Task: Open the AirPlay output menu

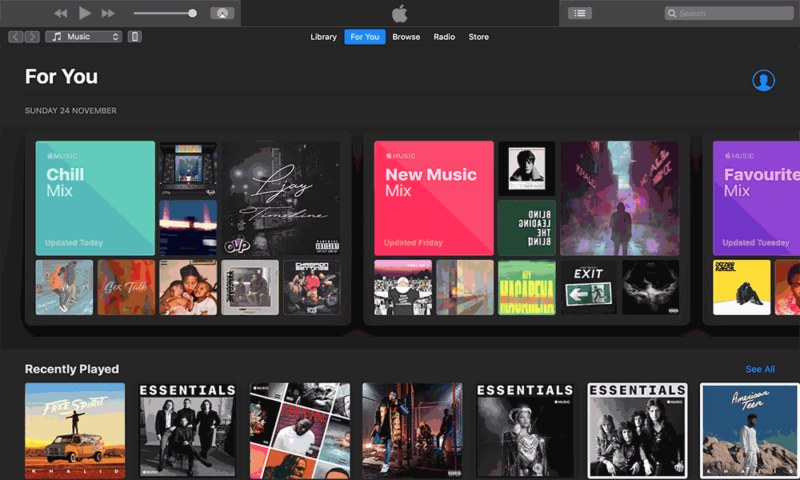Action: [x=222, y=13]
